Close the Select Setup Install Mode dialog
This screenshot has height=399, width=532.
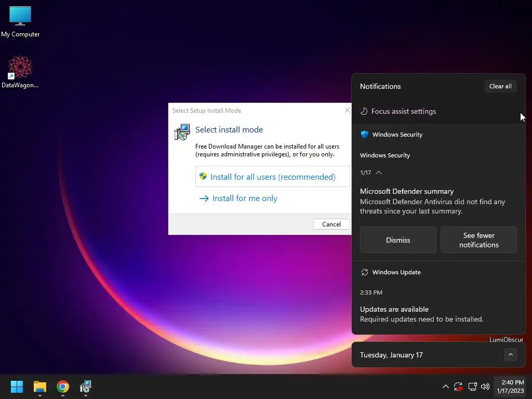pos(347,110)
